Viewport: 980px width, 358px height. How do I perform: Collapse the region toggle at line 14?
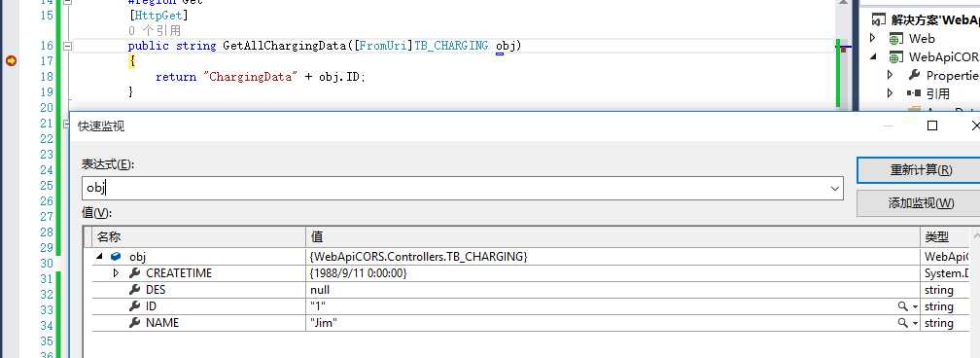coord(67,2)
